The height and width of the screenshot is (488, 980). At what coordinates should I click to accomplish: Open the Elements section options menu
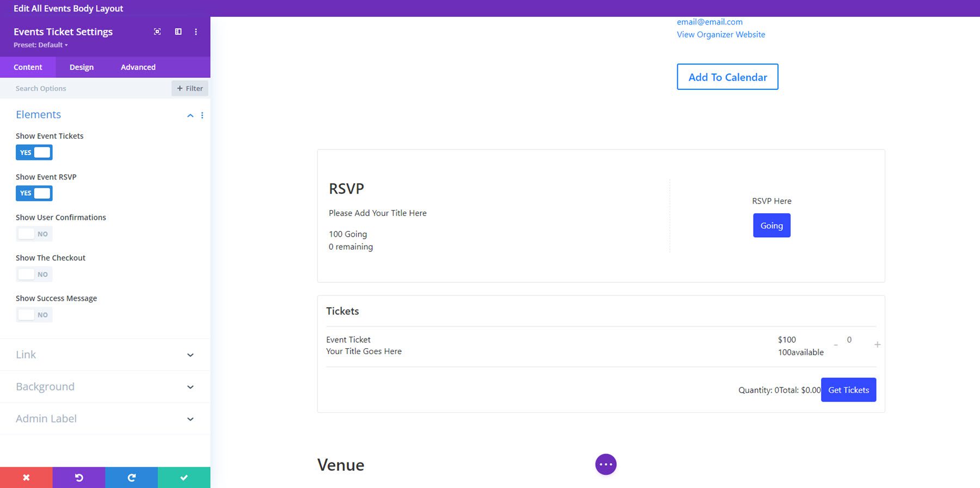click(202, 115)
